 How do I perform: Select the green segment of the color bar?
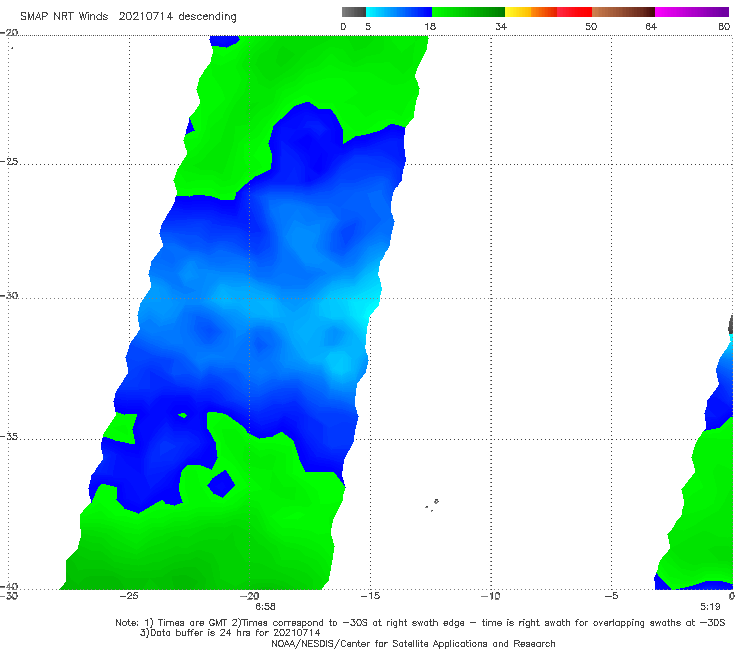[468, 12]
